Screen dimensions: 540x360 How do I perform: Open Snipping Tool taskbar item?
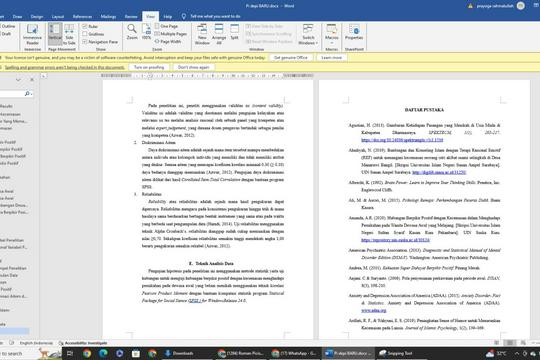click(396, 353)
